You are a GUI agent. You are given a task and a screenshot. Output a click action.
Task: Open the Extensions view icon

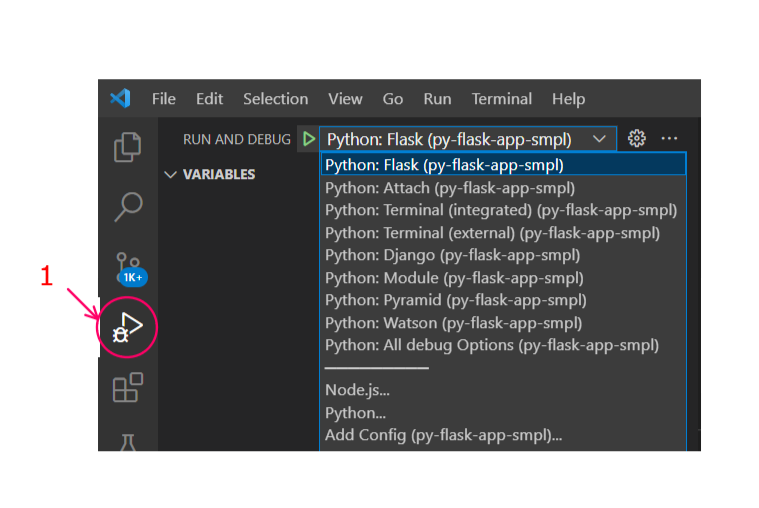point(128,387)
